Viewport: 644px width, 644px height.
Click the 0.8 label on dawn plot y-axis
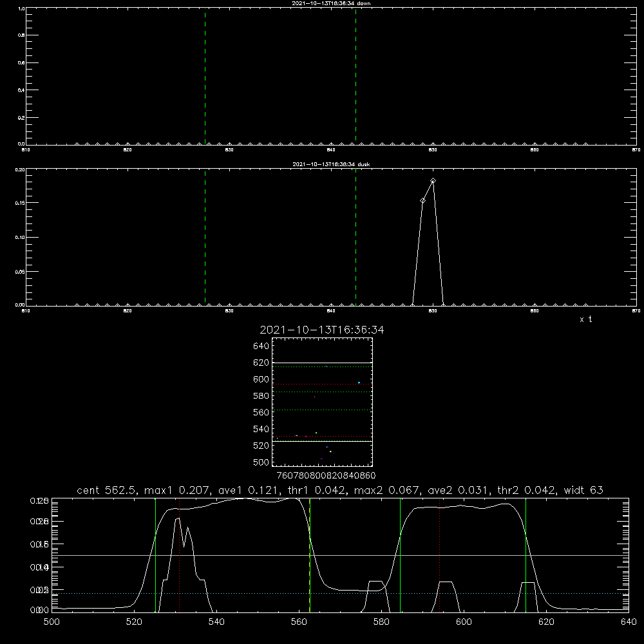coord(21,35)
